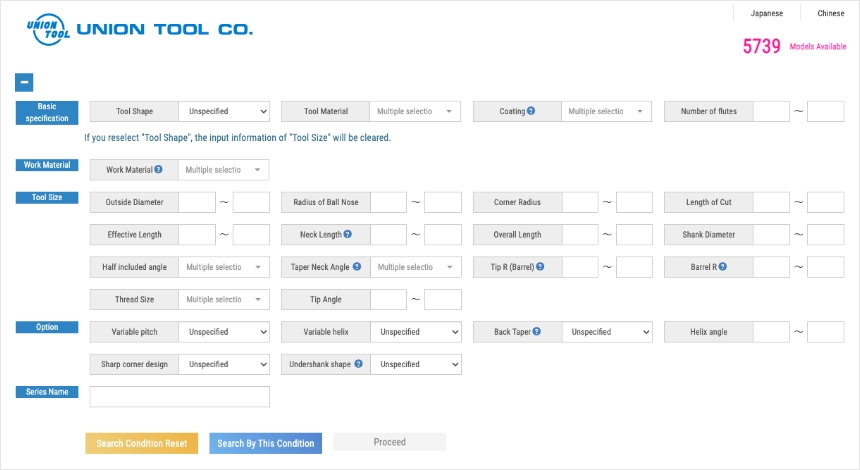Click the Taper Neck Angle help icon

357,267
